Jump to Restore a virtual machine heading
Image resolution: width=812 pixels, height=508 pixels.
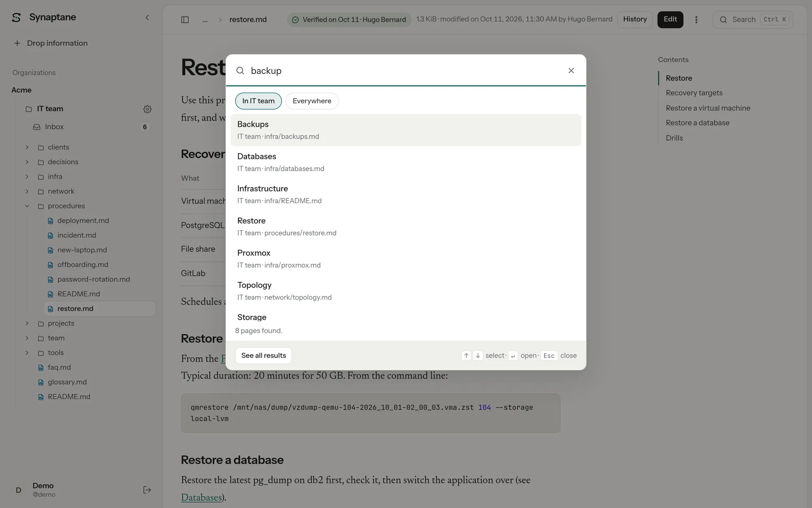coord(708,108)
